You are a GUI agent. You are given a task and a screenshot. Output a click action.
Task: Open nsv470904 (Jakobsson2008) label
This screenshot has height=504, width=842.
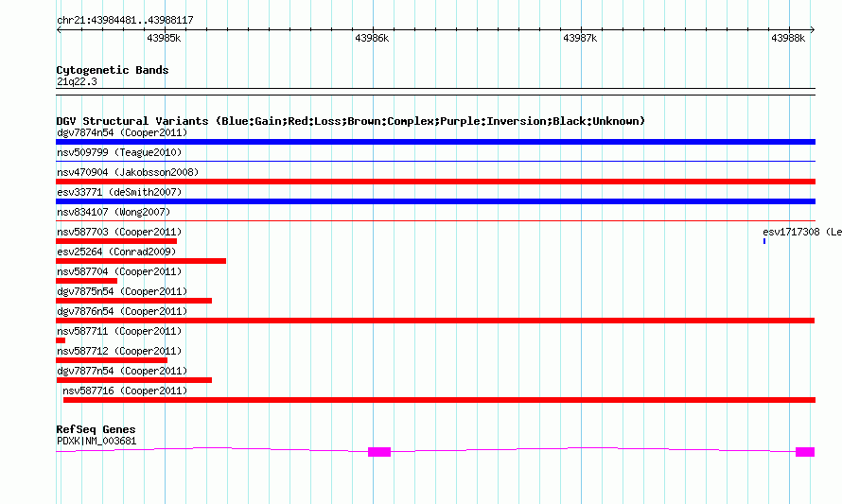tap(128, 172)
